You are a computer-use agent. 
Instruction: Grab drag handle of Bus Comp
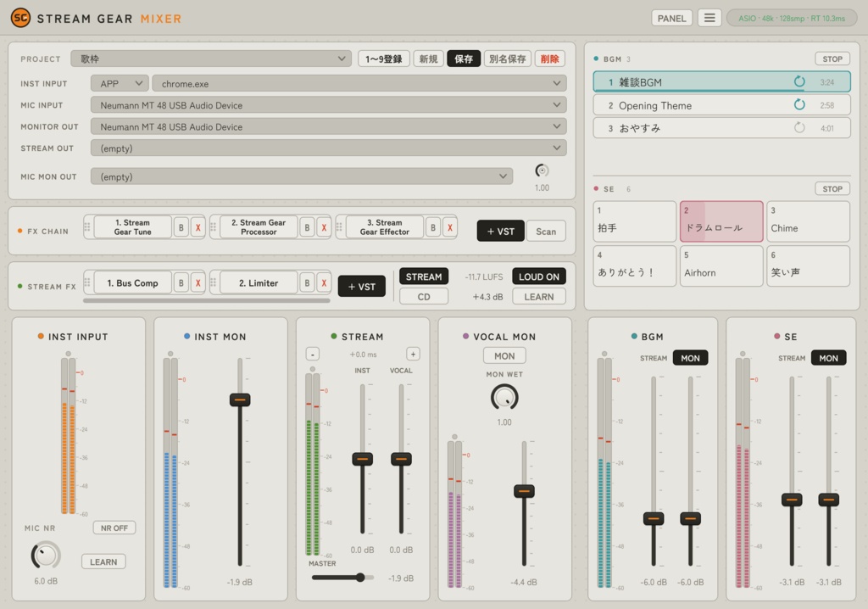87,282
